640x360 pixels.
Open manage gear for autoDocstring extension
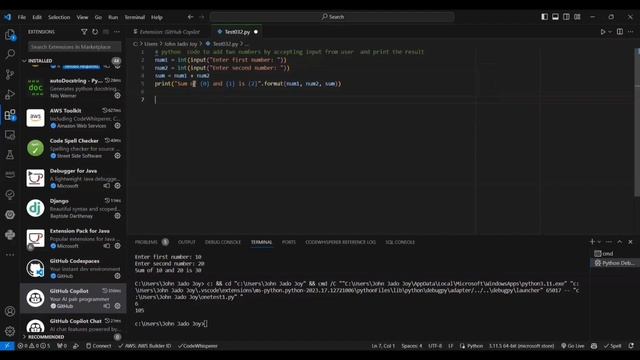(118, 96)
